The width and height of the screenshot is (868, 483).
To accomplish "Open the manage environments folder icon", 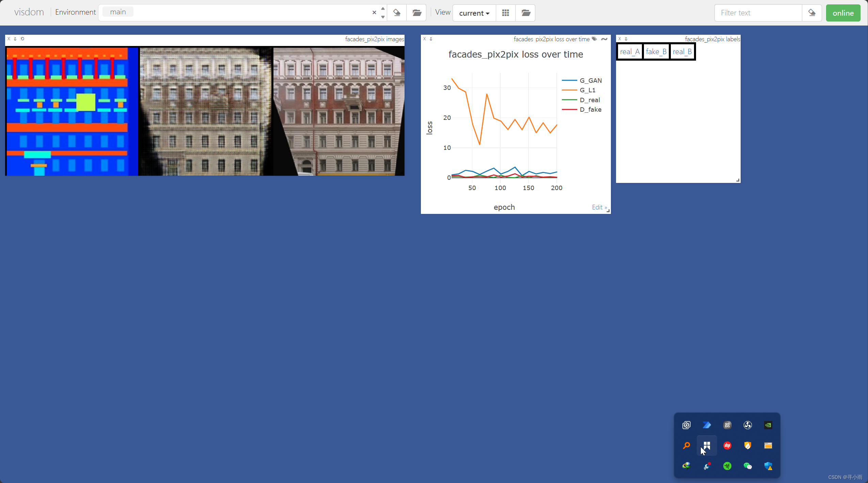I will 417,13.
